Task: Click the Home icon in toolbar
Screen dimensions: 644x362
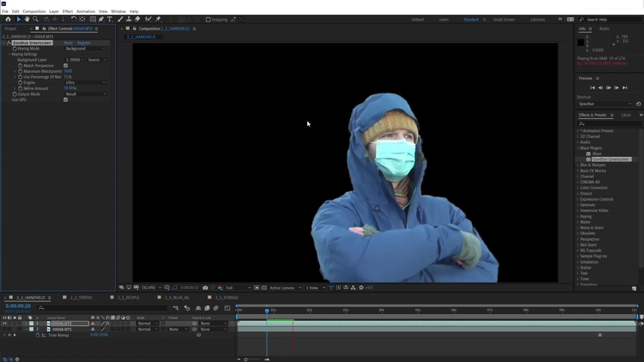Action: (x=8, y=19)
